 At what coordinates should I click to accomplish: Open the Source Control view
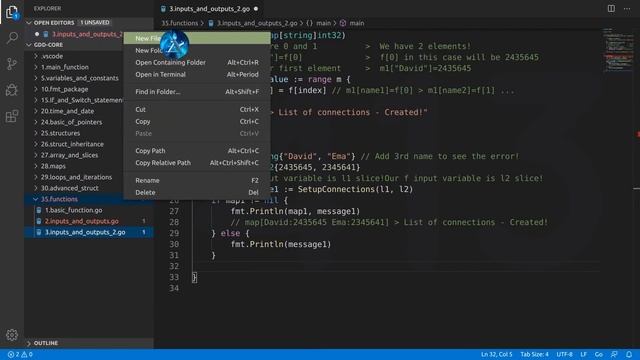12,64
